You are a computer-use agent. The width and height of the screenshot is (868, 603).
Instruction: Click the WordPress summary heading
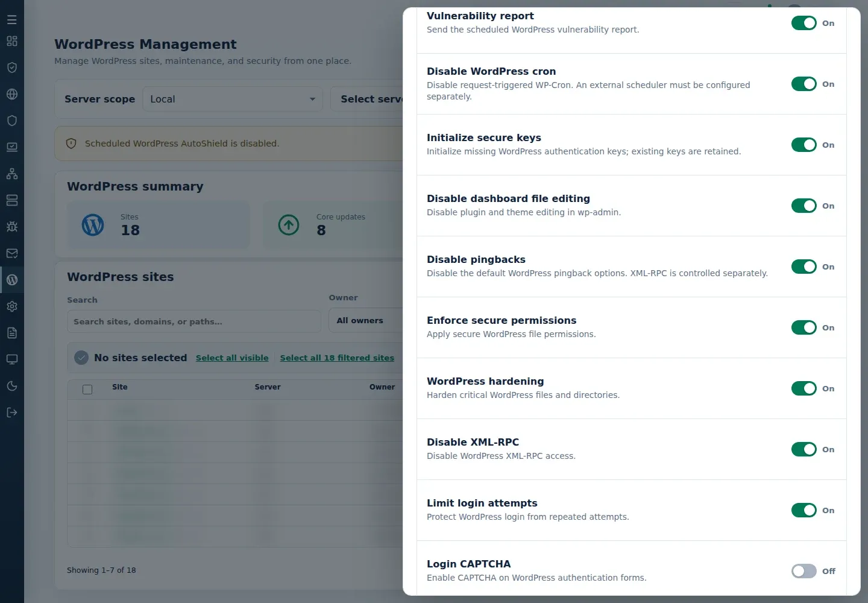click(x=135, y=186)
